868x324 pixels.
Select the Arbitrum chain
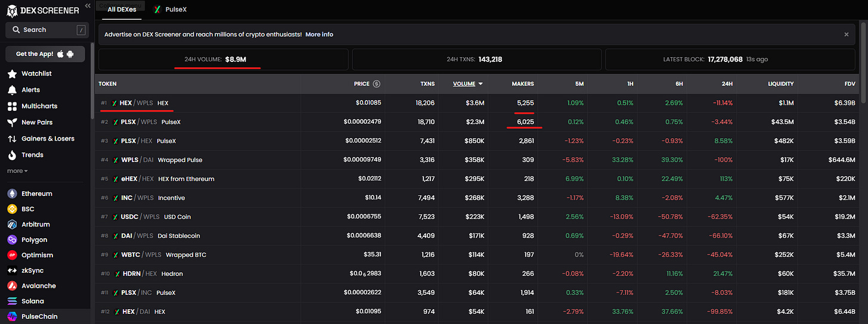[x=36, y=225]
